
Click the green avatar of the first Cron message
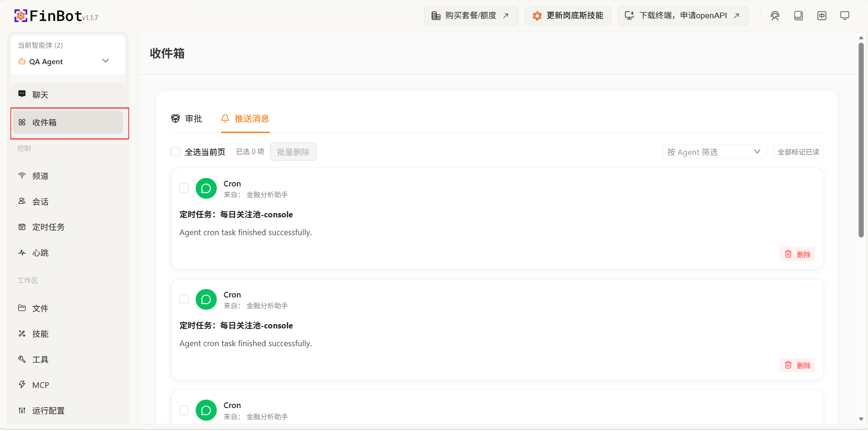tap(206, 188)
